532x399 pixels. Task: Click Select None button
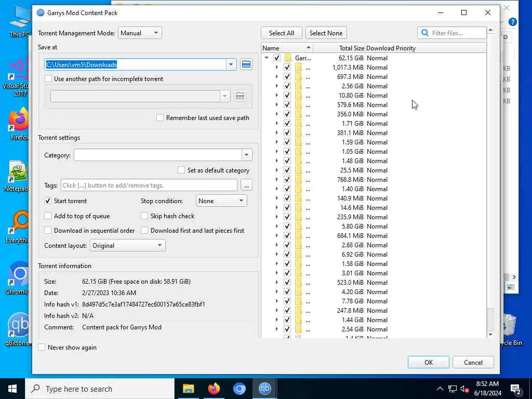pos(326,33)
